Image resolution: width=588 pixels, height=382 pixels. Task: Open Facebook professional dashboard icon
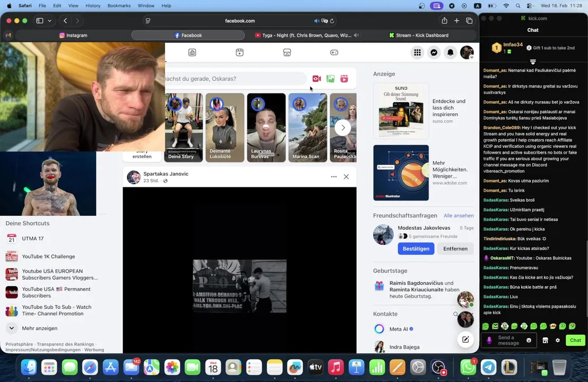coord(192,53)
